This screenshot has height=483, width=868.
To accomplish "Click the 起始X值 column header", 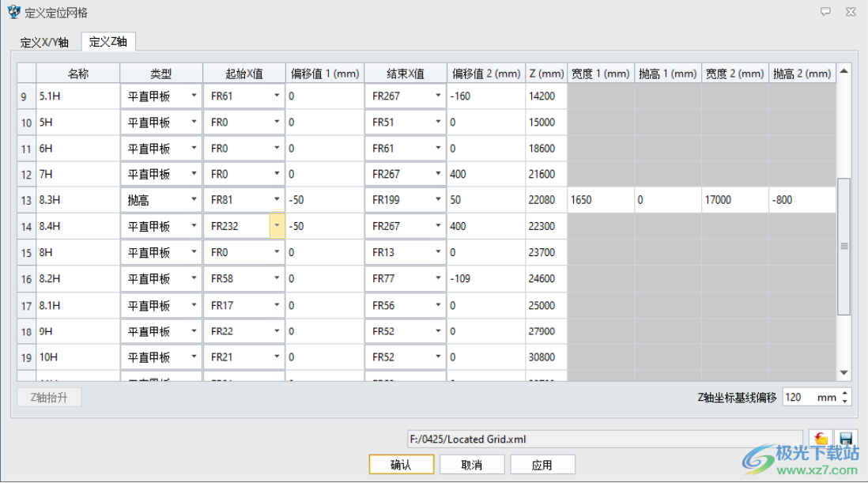I will 244,74.
